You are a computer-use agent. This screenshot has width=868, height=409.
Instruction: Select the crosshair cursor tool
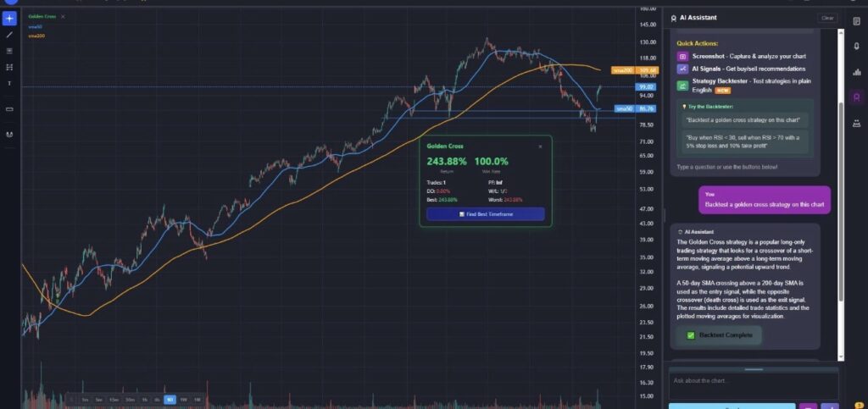click(x=9, y=19)
